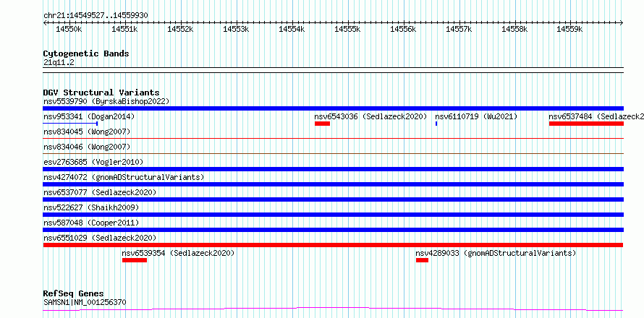
Task: Select the blue esv2763685 variant bar
Action: (333, 169)
